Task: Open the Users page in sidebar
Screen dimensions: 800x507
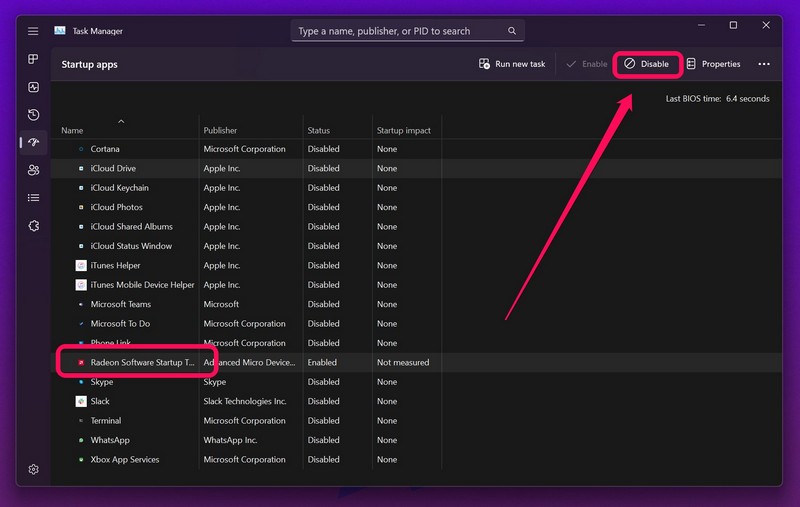Action: coord(33,170)
